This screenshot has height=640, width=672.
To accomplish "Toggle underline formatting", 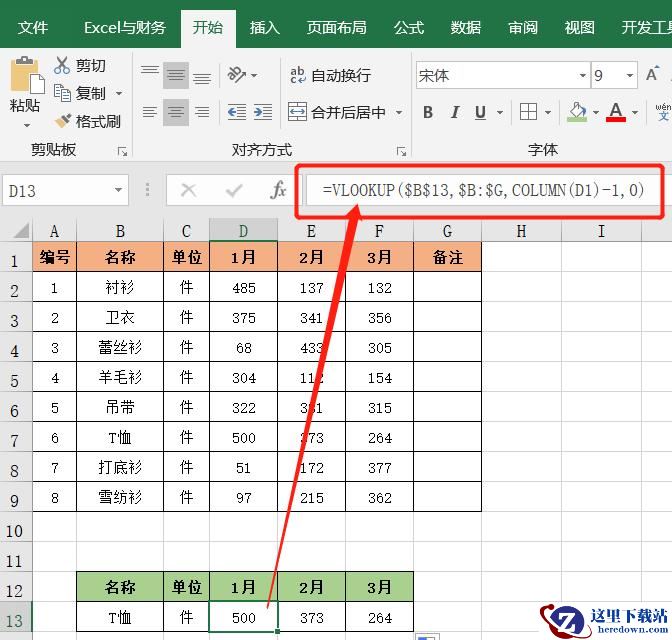I will click(480, 112).
